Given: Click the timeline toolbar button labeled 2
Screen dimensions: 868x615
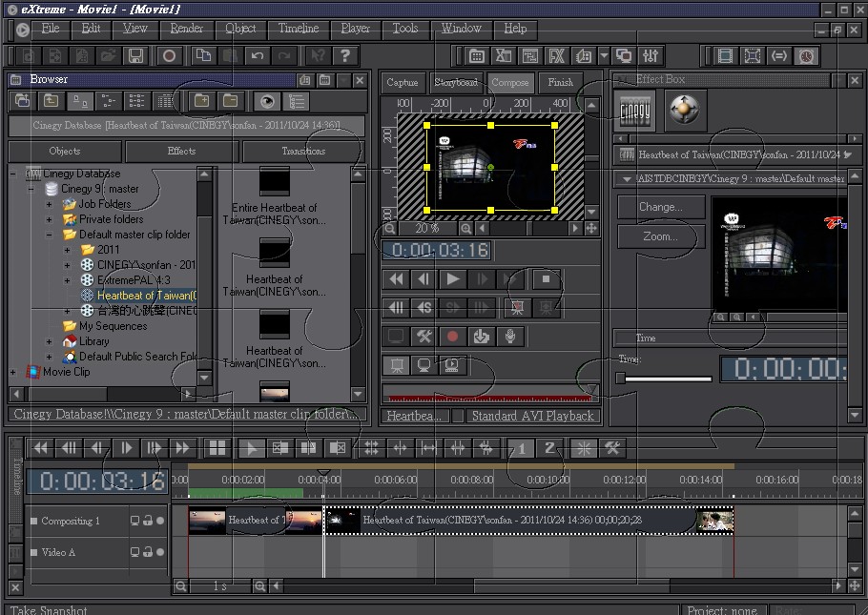Looking at the screenshot, I should [549, 448].
